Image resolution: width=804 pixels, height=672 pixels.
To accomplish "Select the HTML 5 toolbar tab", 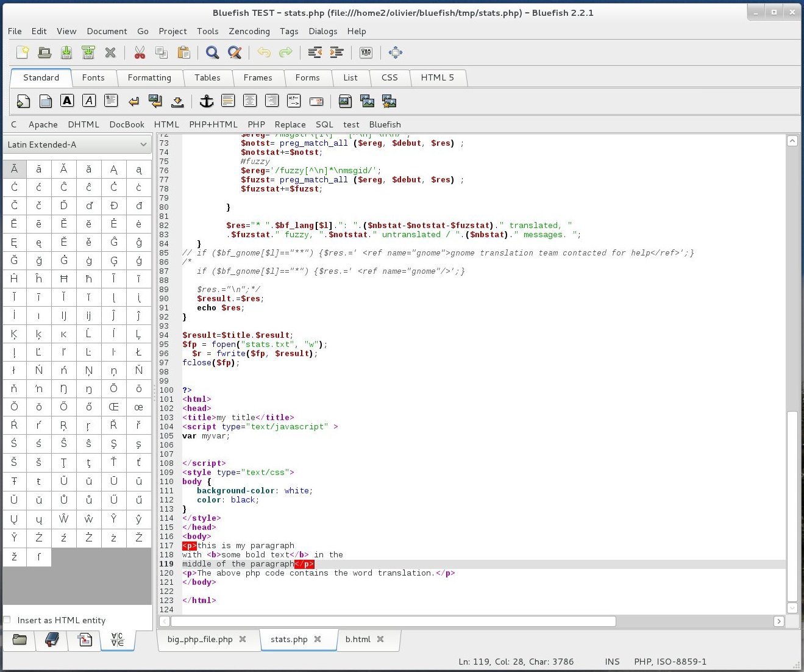I will tap(438, 77).
